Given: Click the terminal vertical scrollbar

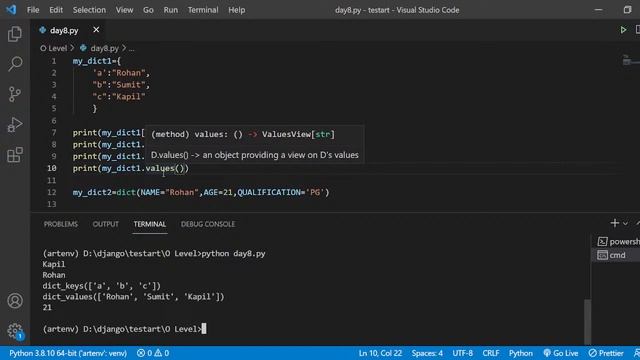Looking at the screenshot, I should tap(587, 322).
